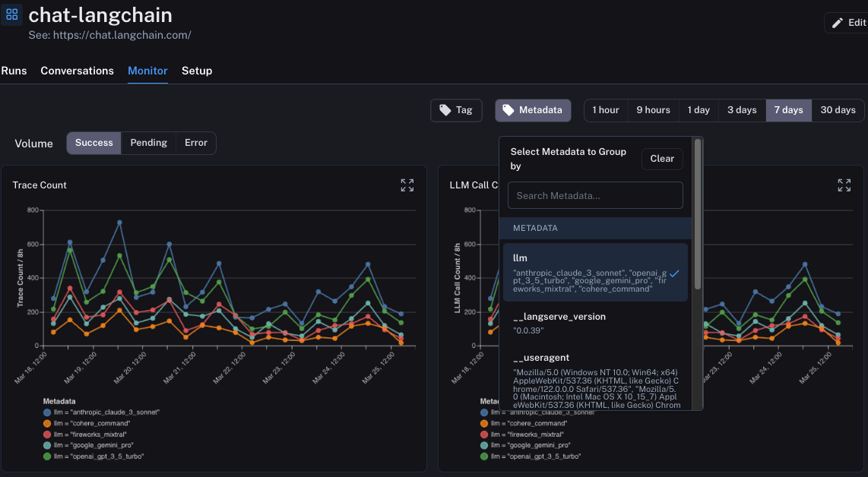Open the Tag filter dropdown
868x477 pixels.
pos(456,109)
